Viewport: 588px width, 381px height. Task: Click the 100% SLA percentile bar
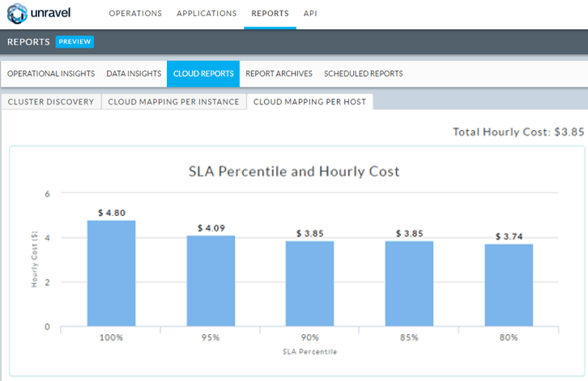point(112,273)
